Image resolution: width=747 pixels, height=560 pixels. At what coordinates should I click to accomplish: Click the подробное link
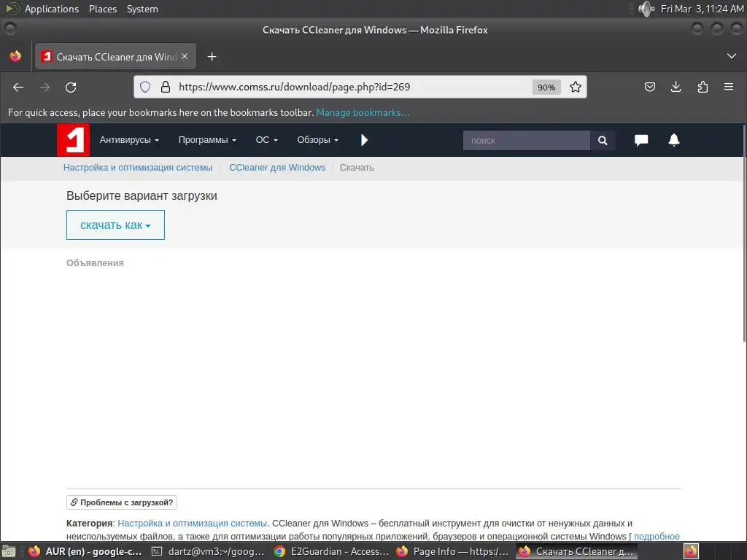tap(657, 536)
